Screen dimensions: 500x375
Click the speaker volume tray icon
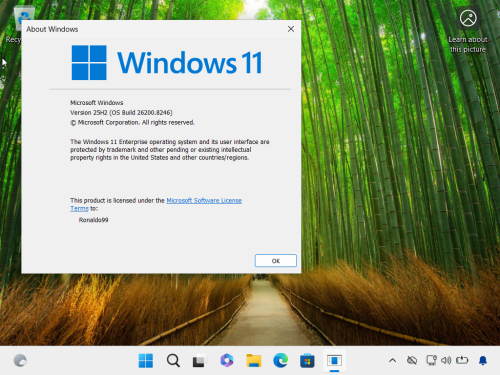(446, 360)
